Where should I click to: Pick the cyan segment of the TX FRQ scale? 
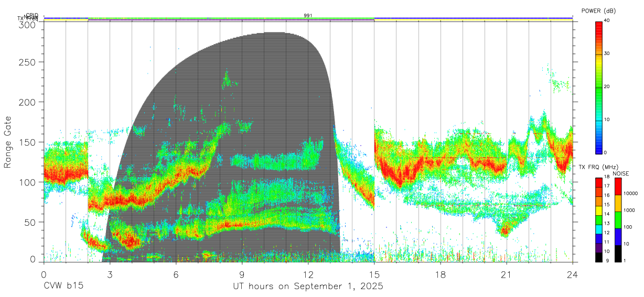pos(598,229)
